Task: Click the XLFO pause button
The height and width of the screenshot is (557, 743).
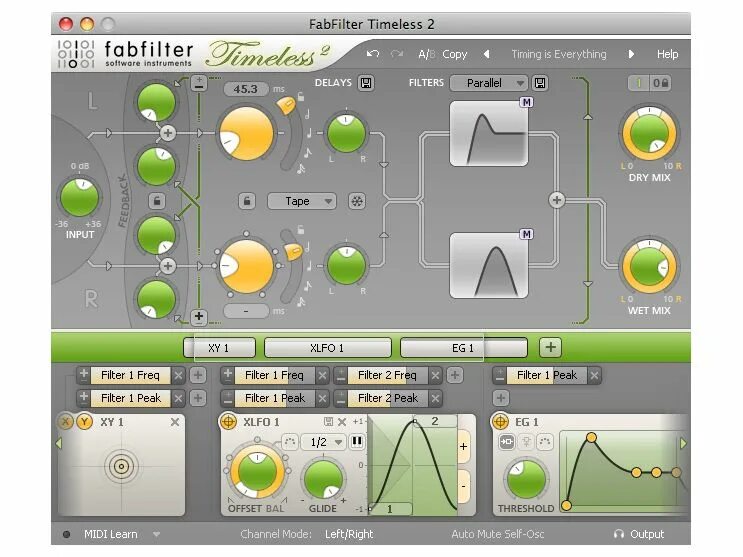Action: pos(357,442)
